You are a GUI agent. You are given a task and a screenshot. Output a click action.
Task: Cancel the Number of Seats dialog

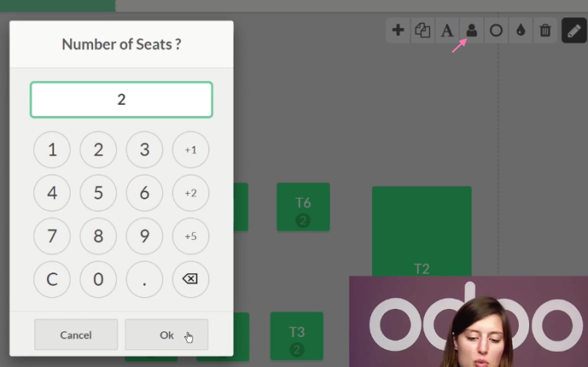(75, 334)
